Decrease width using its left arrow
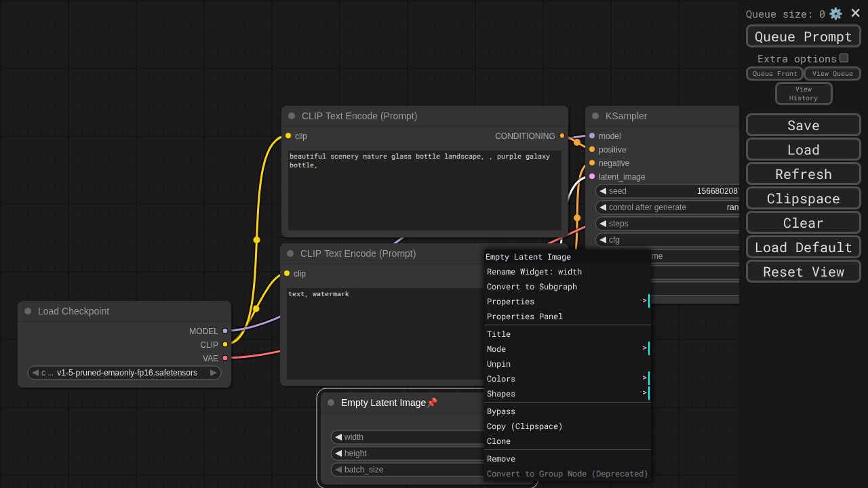This screenshot has height=488, width=868. [338, 437]
